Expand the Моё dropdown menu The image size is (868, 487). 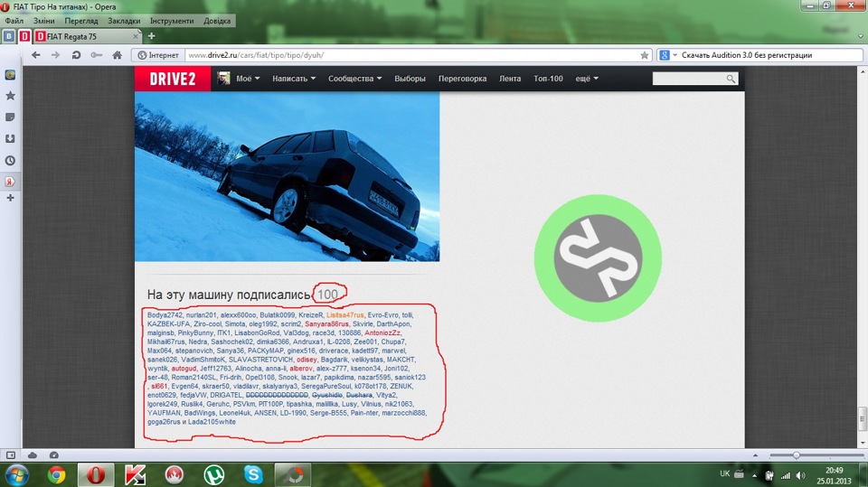(x=248, y=79)
